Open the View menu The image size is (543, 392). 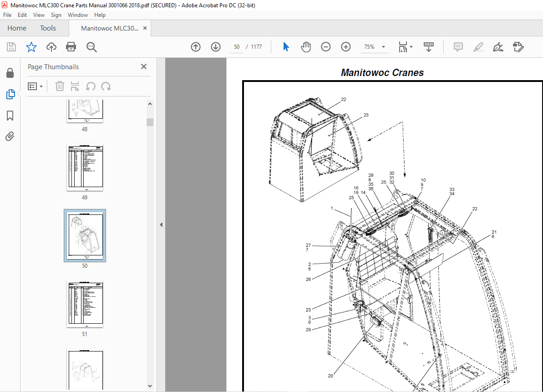point(39,15)
